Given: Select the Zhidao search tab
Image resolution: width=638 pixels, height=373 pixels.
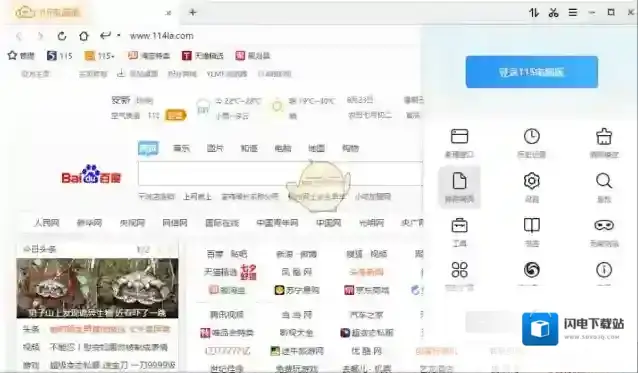Looking at the screenshot, I should pyautogui.click(x=249, y=148).
